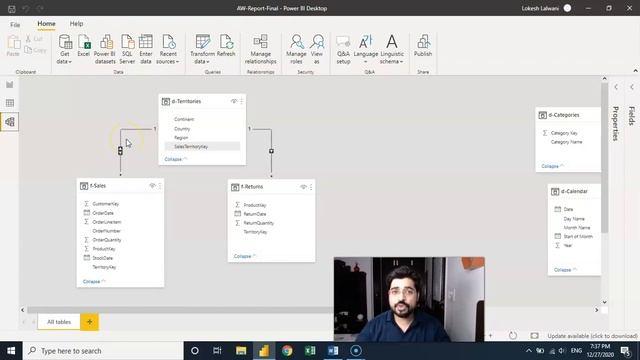Switch to Data view

(9, 103)
